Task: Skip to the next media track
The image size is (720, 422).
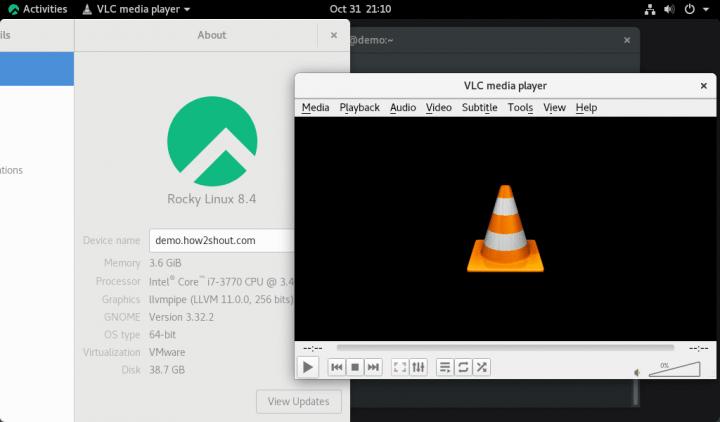Action: point(373,367)
